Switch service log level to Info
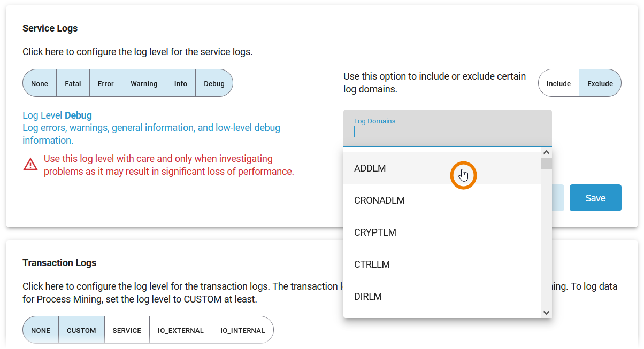 [181, 83]
